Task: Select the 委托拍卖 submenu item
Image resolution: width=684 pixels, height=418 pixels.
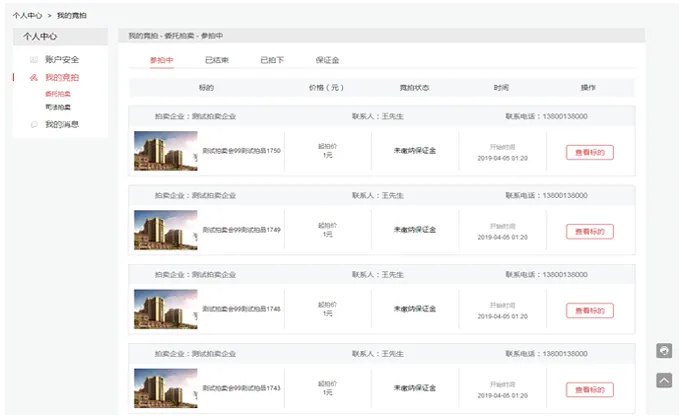Action: 58,94
